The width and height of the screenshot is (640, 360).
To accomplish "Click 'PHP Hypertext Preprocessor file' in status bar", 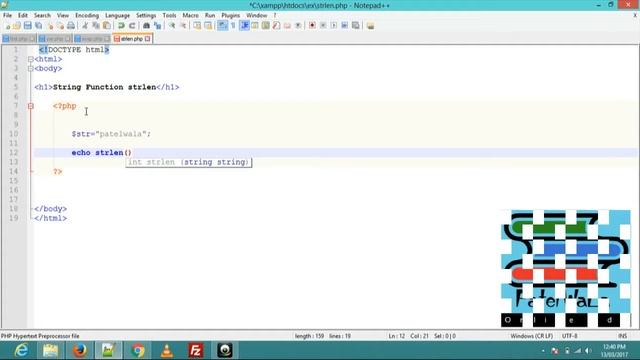I will click(x=40, y=336).
